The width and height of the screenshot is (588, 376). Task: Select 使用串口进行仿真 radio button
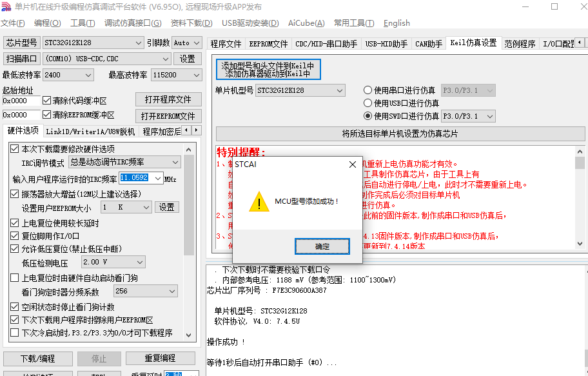click(x=368, y=90)
